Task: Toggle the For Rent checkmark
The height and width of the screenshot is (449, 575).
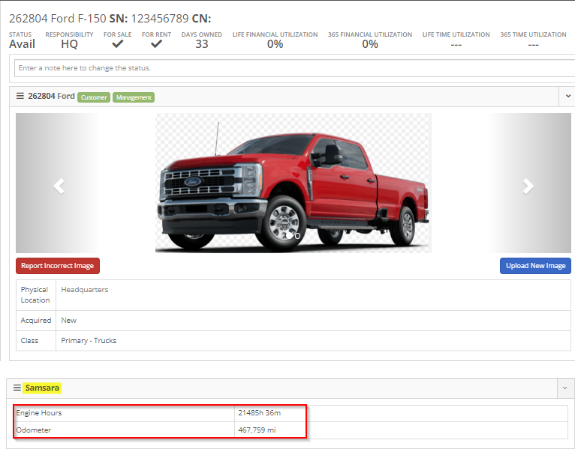Action: (156, 44)
